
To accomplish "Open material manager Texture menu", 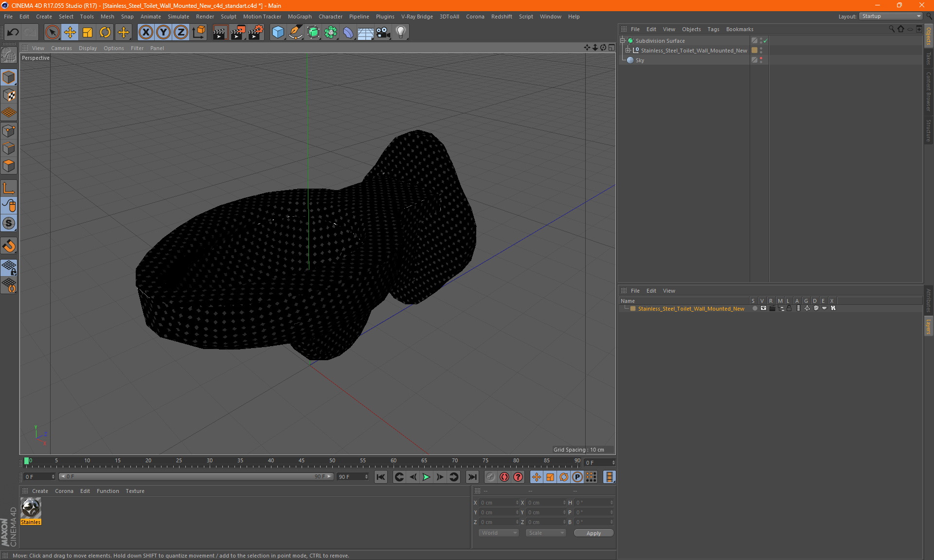I will pos(135,491).
